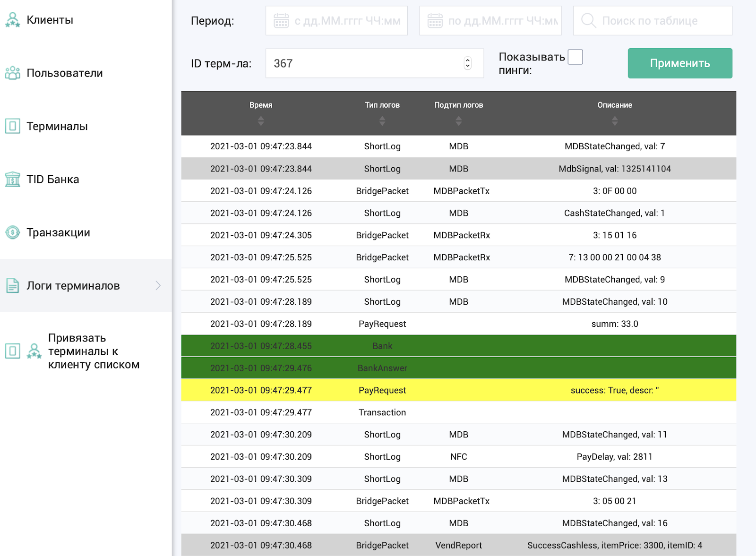Click the VendReport subtype cell

(459, 545)
